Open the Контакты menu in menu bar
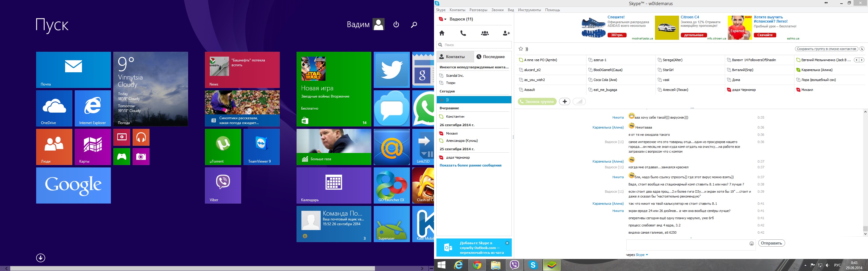 tap(457, 10)
